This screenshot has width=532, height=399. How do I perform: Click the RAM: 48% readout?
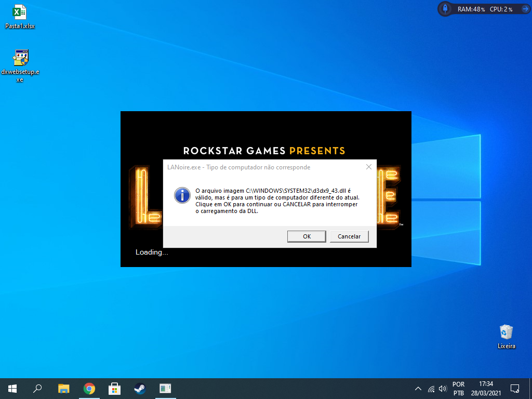[471, 9]
